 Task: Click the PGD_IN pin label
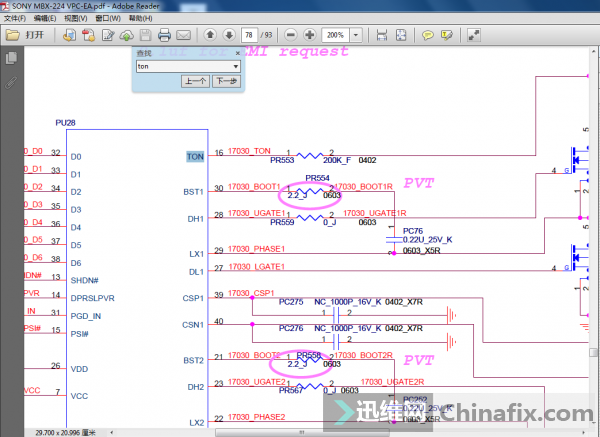pos(86,316)
